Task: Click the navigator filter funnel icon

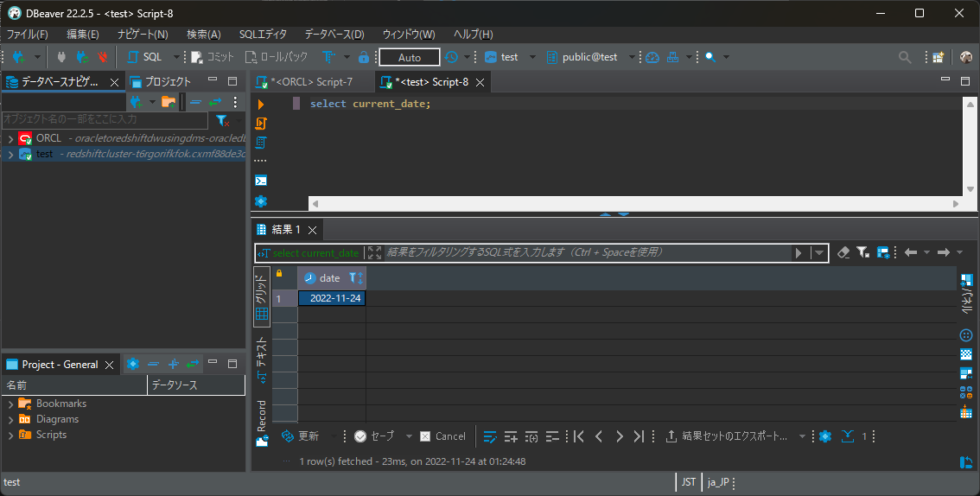Action: point(222,120)
